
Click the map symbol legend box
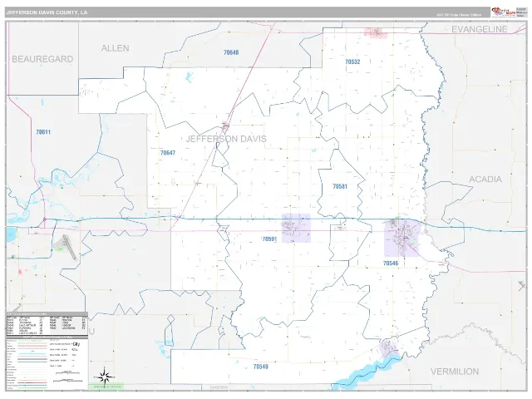tap(47, 364)
